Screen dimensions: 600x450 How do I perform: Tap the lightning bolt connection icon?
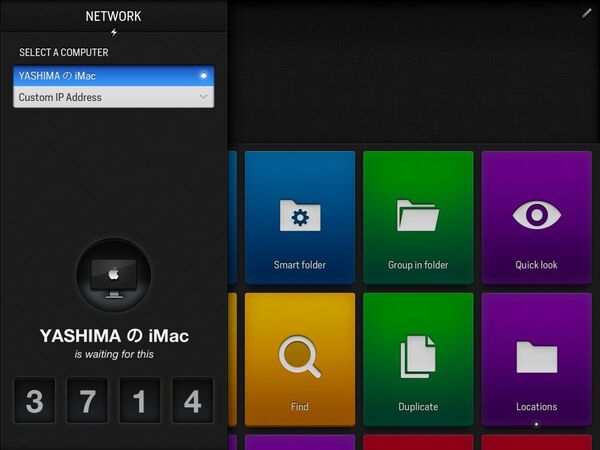pos(114,33)
